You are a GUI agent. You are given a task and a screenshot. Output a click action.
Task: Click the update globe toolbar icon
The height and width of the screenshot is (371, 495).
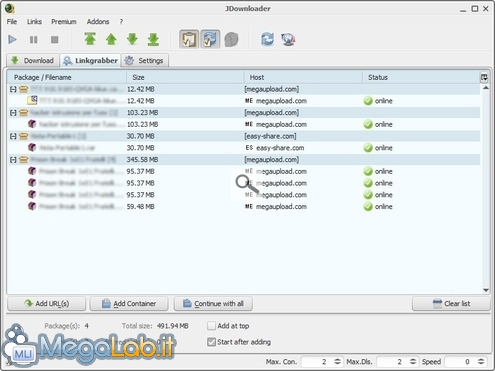coord(288,39)
